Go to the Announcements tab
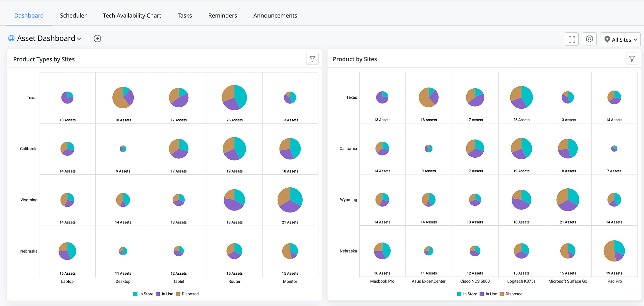The width and height of the screenshot is (644, 306). point(275,15)
